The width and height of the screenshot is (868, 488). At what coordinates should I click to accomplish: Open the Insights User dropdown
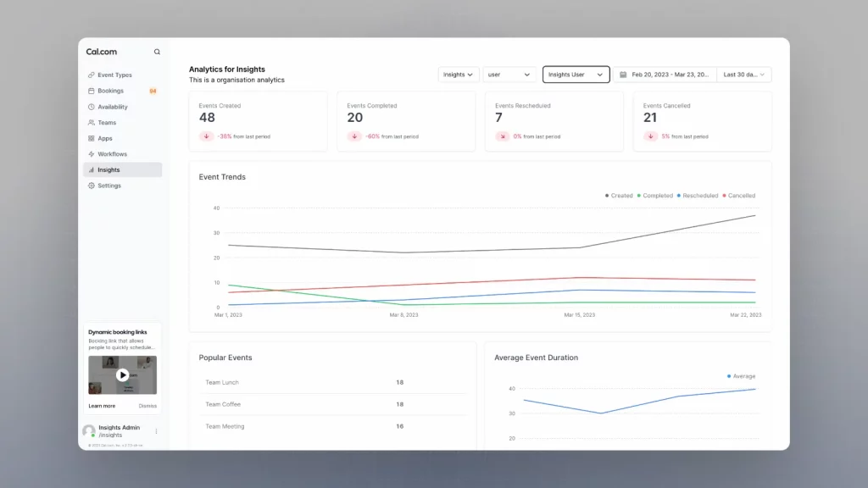pos(576,75)
